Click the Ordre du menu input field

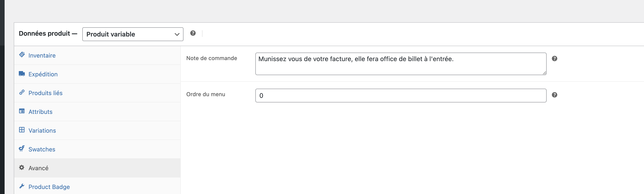click(401, 96)
